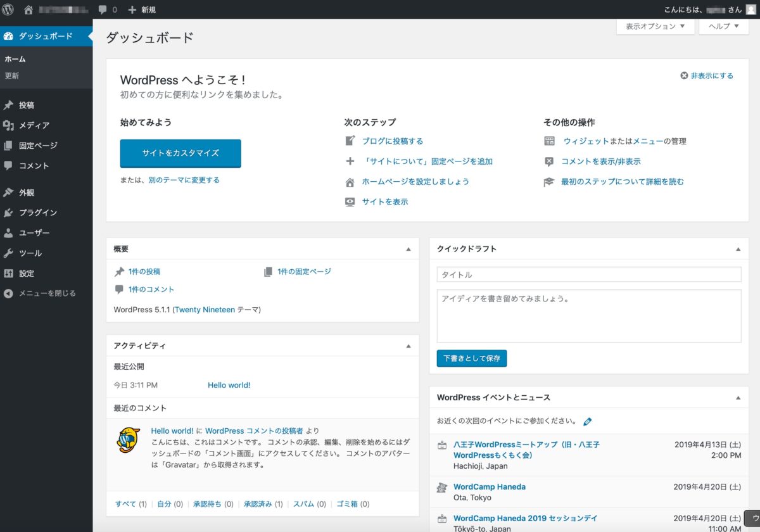The width and height of the screenshot is (760, 532).
Task: Click the プラグイン plug icon in sidebar
Action: (8, 213)
